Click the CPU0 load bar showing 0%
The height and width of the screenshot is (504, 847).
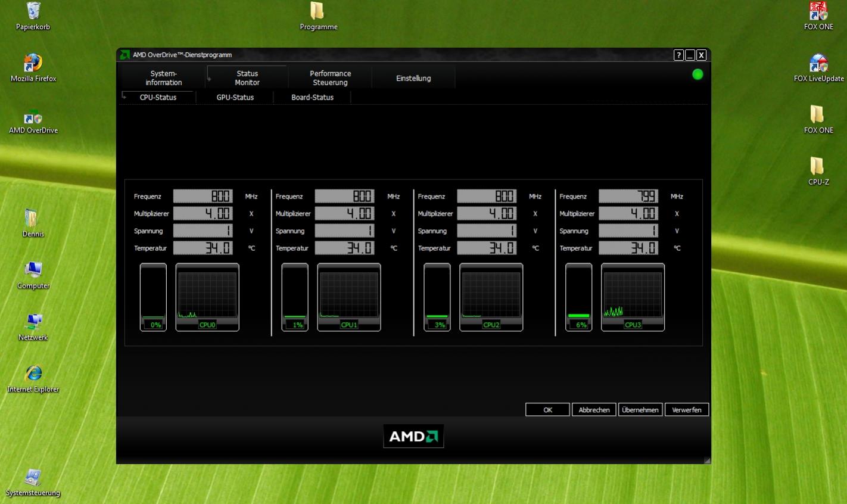tap(153, 297)
